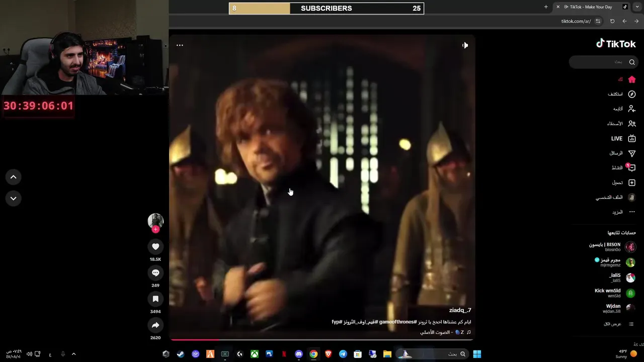Open the Profile avatar in the sidebar
This screenshot has height=362, width=644.
[x=632, y=197]
